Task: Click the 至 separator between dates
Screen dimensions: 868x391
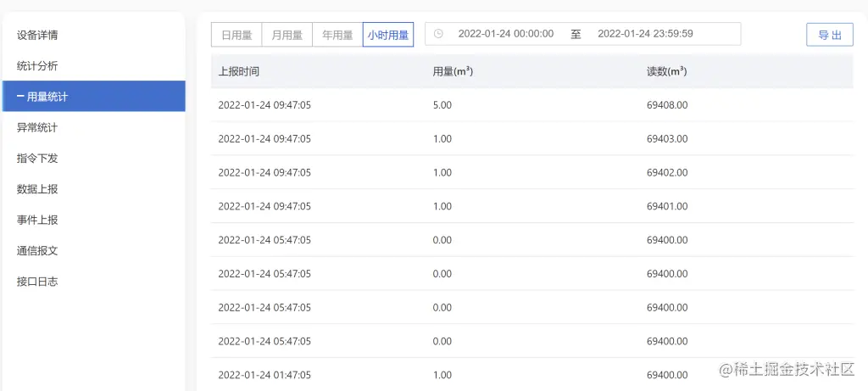Action: 576,34
